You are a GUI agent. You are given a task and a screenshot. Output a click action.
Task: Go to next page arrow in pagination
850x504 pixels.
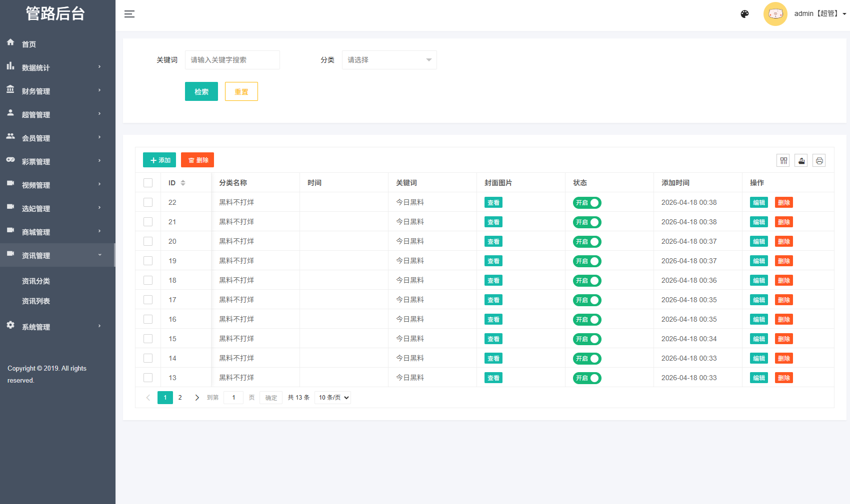click(x=197, y=398)
